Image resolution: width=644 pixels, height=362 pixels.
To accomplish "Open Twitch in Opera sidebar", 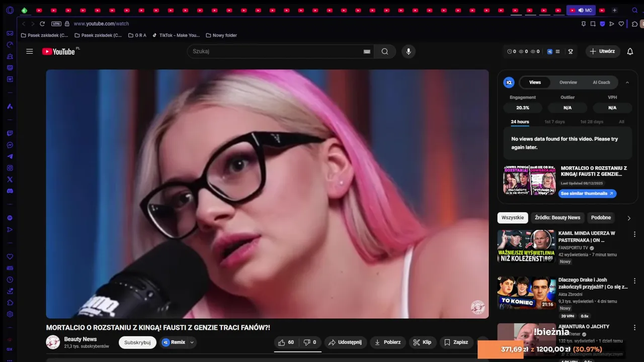I will pos(10,133).
